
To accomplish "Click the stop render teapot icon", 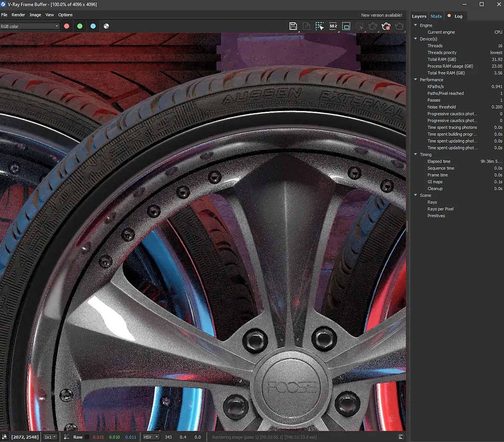I will coord(386,26).
